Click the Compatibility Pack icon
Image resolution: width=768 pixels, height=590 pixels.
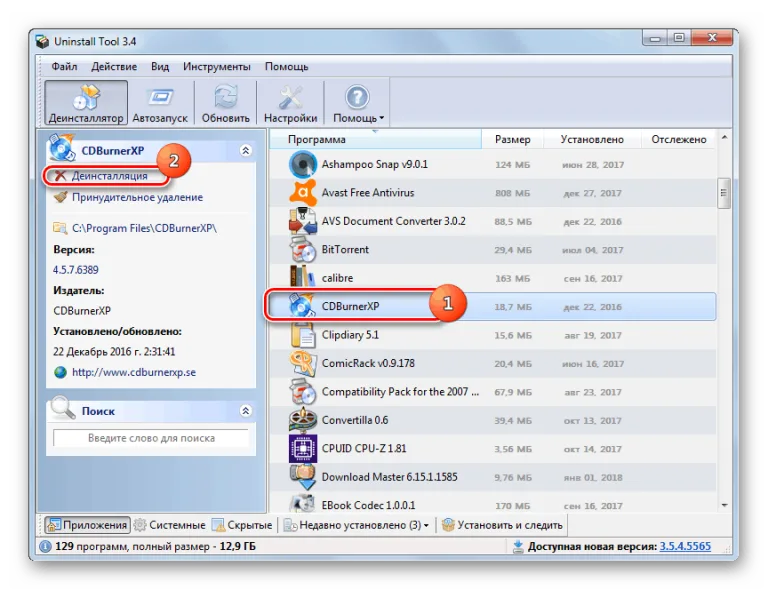pyautogui.click(x=303, y=392)
